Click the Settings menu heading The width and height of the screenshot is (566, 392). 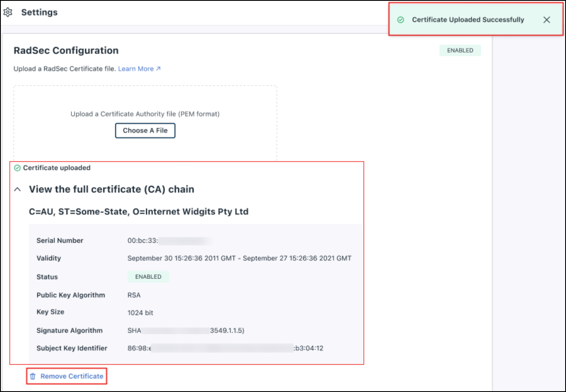[39, 12]
